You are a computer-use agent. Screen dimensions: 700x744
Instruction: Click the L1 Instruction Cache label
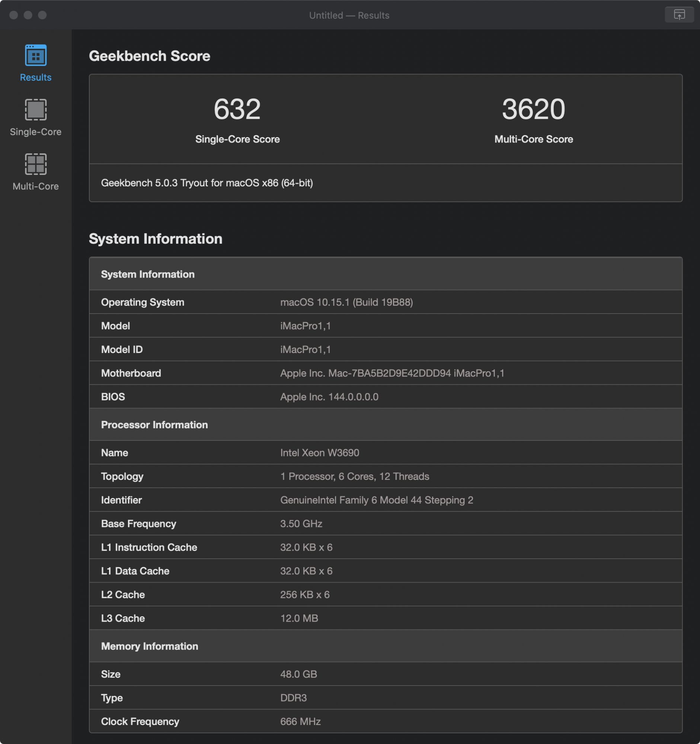pos(149,547)
